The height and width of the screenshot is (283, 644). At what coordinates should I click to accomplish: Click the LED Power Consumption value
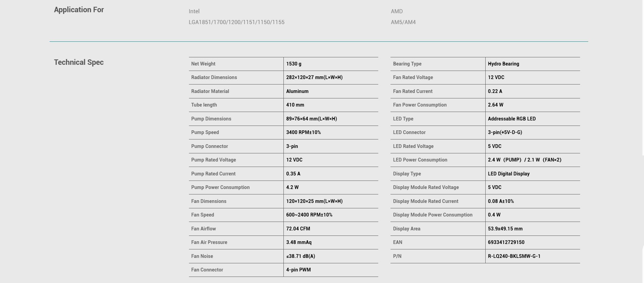point(525,160)
